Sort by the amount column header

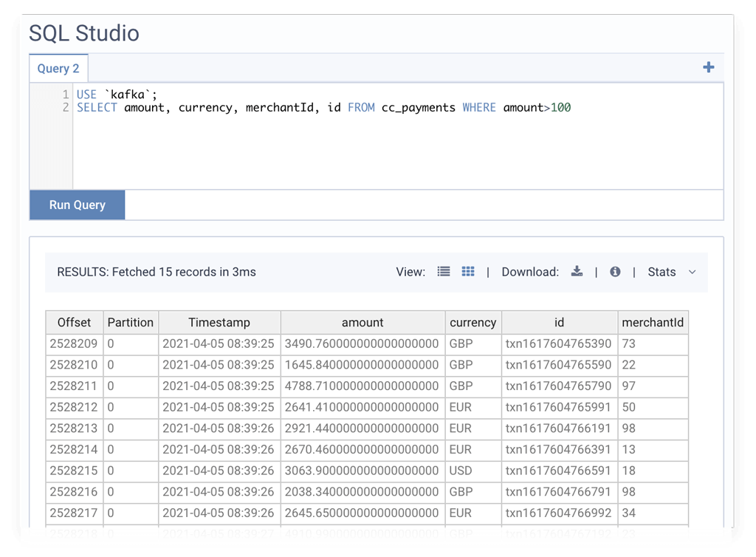tap(362, 322)
